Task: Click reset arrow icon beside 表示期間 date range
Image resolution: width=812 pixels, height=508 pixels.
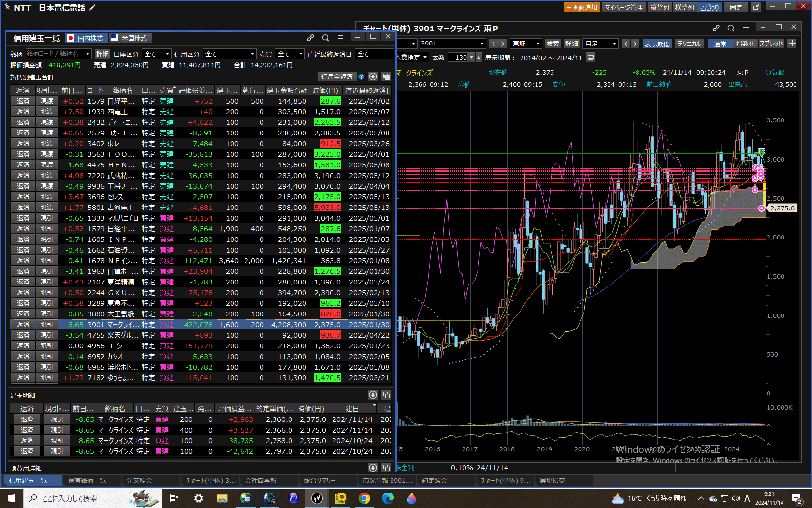Action: pos(590,58)
